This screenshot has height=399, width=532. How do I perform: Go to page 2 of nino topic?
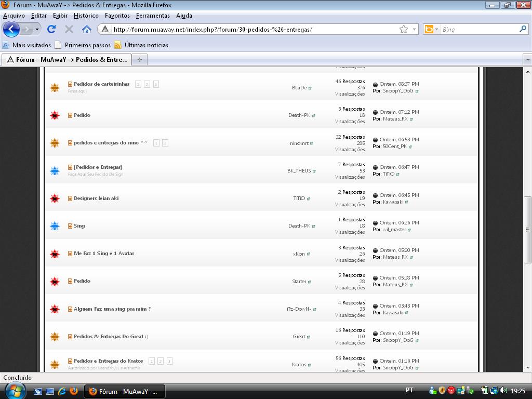click(165, 143)
